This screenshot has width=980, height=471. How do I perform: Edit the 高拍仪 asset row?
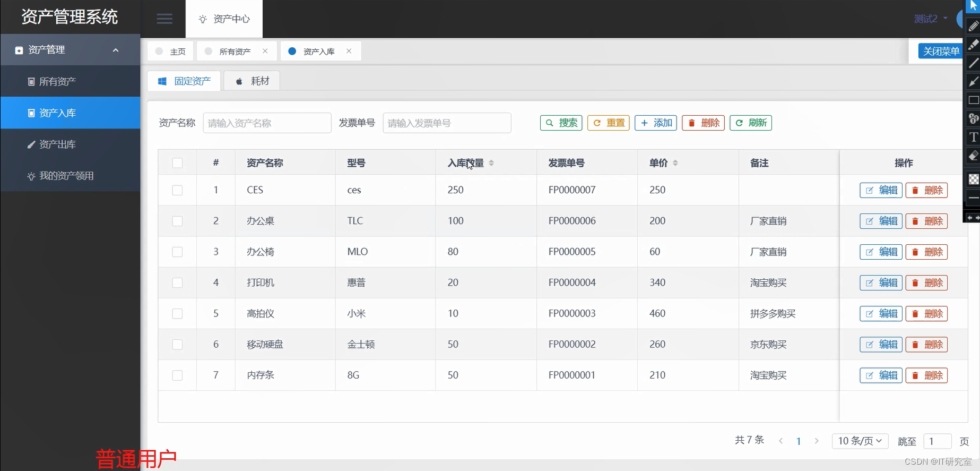pos(881,313)
